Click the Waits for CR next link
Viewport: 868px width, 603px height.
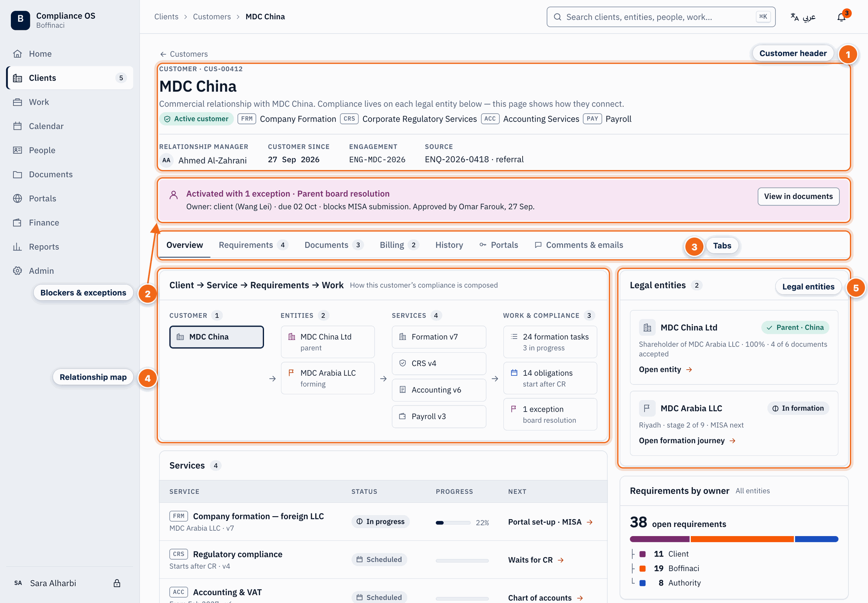coord(536,560)
